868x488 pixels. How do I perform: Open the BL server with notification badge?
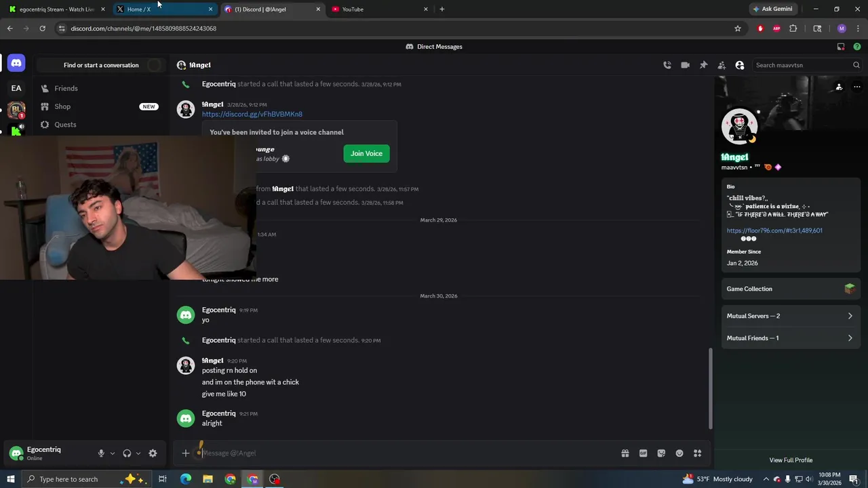click(16, 110)
